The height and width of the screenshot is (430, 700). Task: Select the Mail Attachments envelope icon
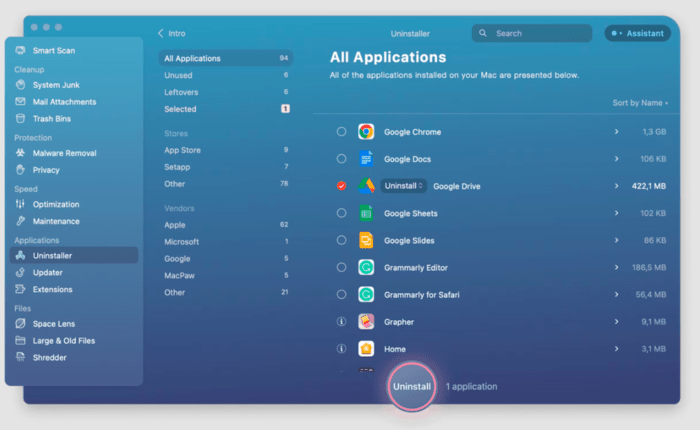click(20, 102)
